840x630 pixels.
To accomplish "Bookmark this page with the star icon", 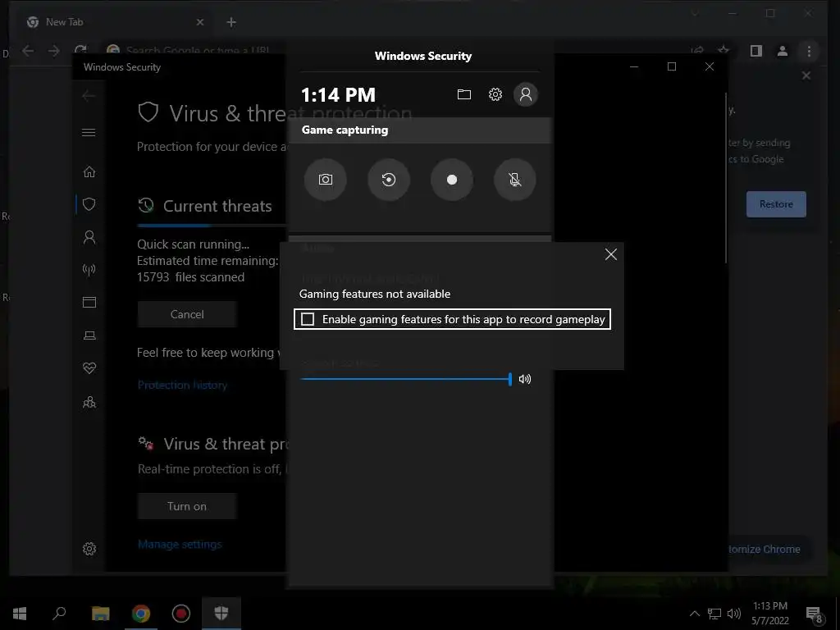I will tap(724, 50).
